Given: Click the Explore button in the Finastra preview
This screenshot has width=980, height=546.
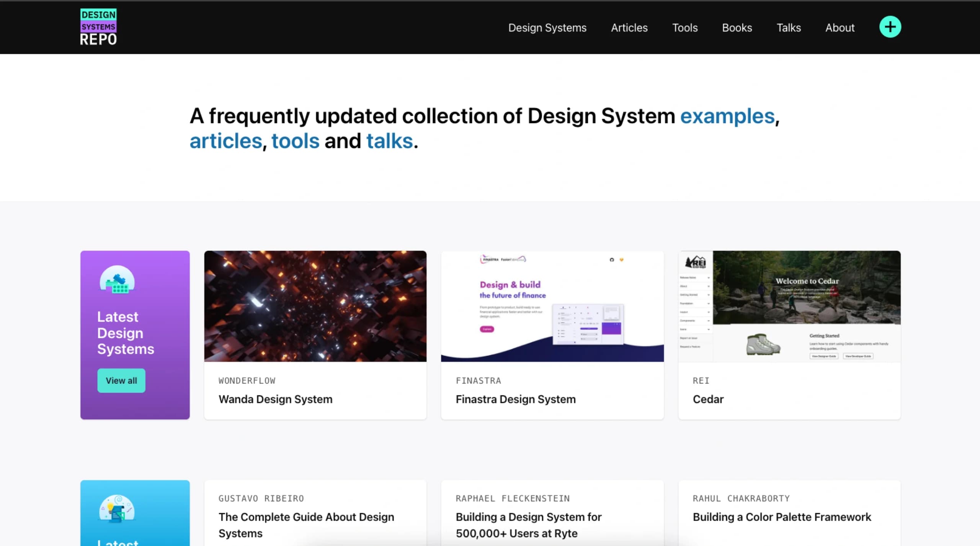Looking at the screenshot, I should [x=487, y=329].
